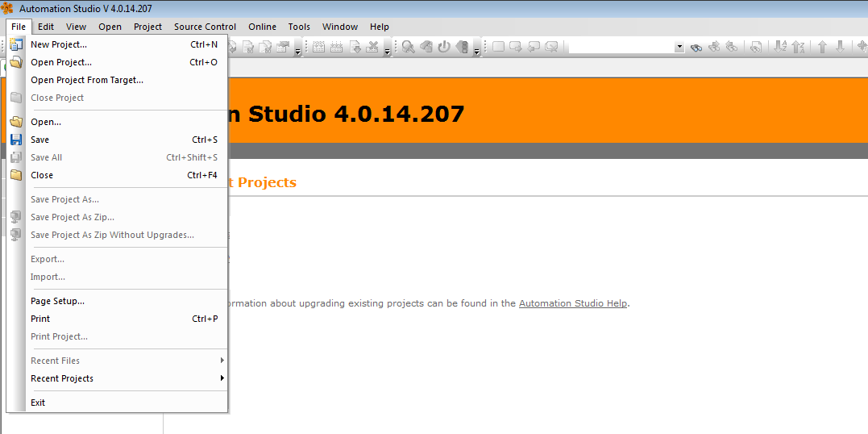Click Print Project... entry
The width and height of the screenshot is (868, 434).
[x=118, y=336]
